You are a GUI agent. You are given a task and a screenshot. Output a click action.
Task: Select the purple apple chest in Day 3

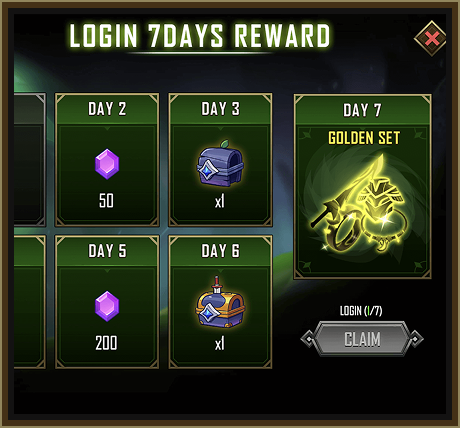(x=220, y=163)
